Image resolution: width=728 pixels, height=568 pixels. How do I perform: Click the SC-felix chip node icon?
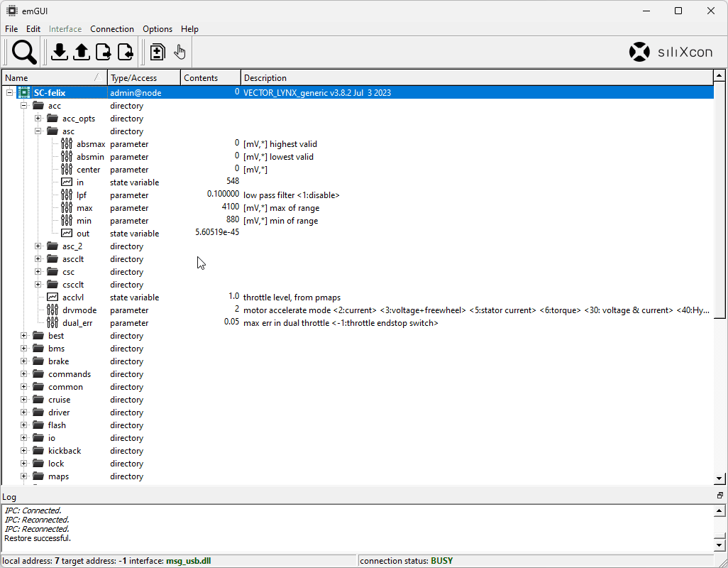click(x=23, y=92)
